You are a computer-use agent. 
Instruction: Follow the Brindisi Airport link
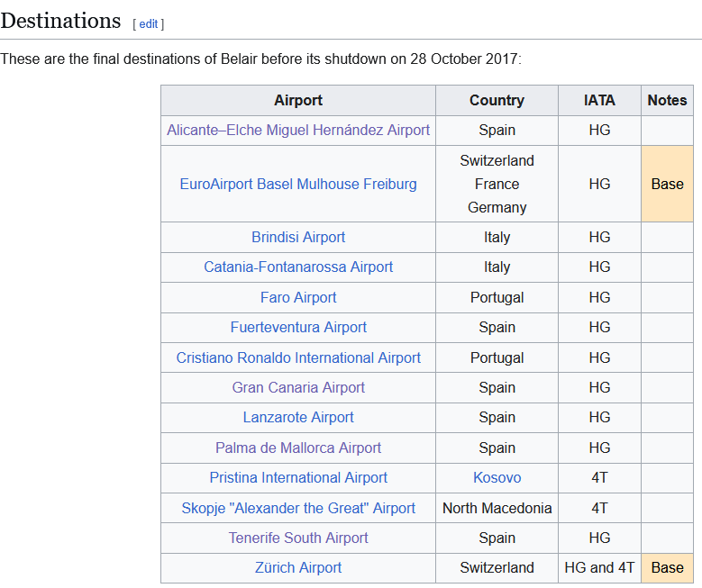pos(298,237)
